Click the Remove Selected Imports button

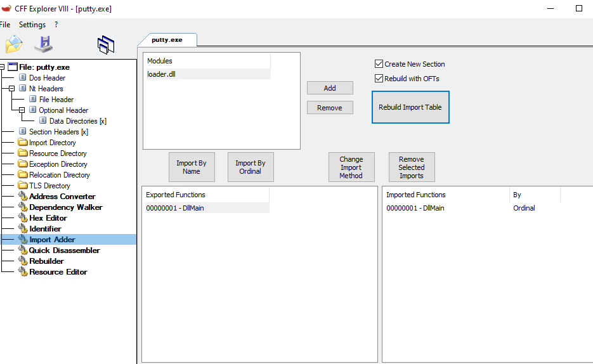pyautogui.click(x=411, y=167)
